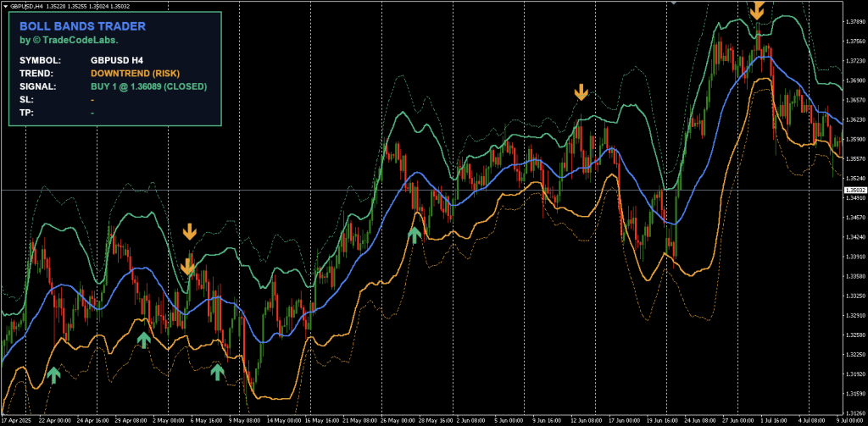Image resolution: width=868 pixels, height=426 pixels.
Task: Click time axis label 24 Apr 16:00
Action: [x=92, y=421]
